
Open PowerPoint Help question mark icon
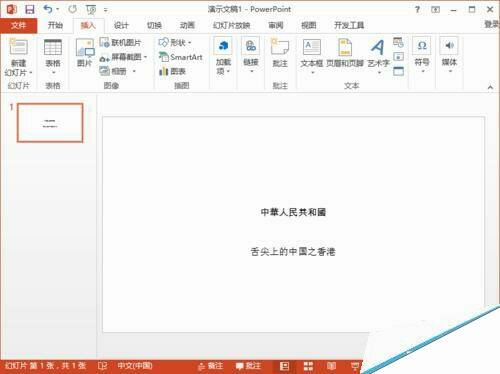click(x=417, y=9)
